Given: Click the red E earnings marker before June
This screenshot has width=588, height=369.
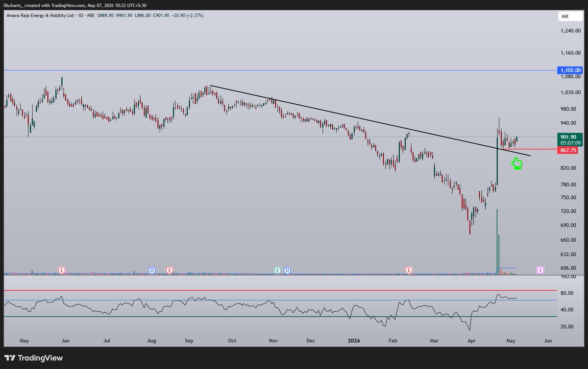Looking at the screenshot, I should coord(62,270).
